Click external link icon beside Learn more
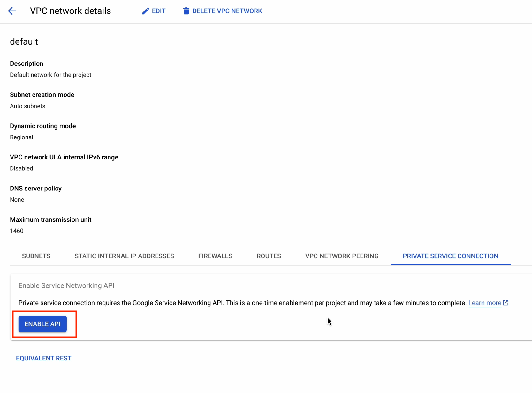This screenshot has height=393, width=532. tap(505, 303)
